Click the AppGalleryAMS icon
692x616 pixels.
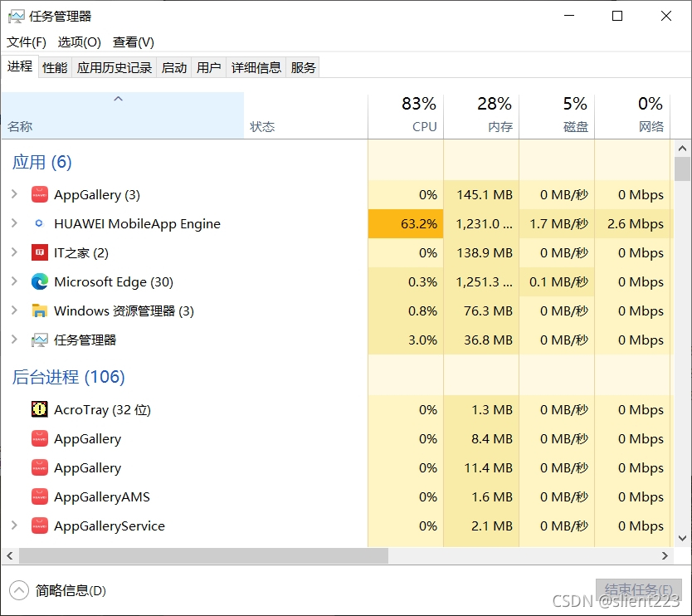[40, 496]
